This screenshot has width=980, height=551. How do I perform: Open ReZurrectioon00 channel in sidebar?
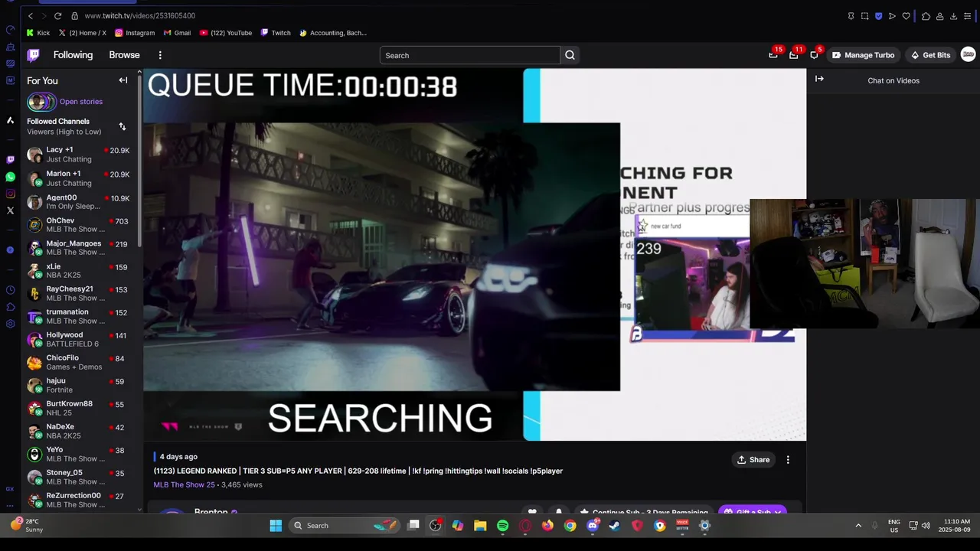(79, 500)
